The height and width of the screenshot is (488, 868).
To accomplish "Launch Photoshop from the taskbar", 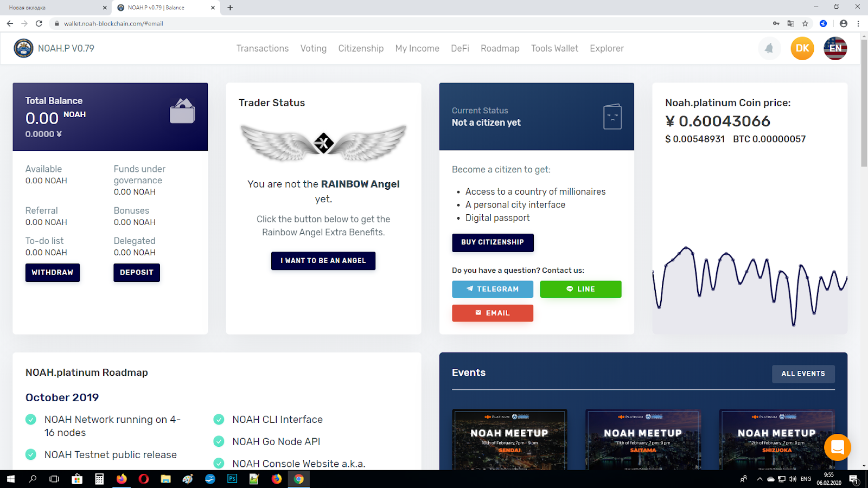I will [x=232, y=479].
